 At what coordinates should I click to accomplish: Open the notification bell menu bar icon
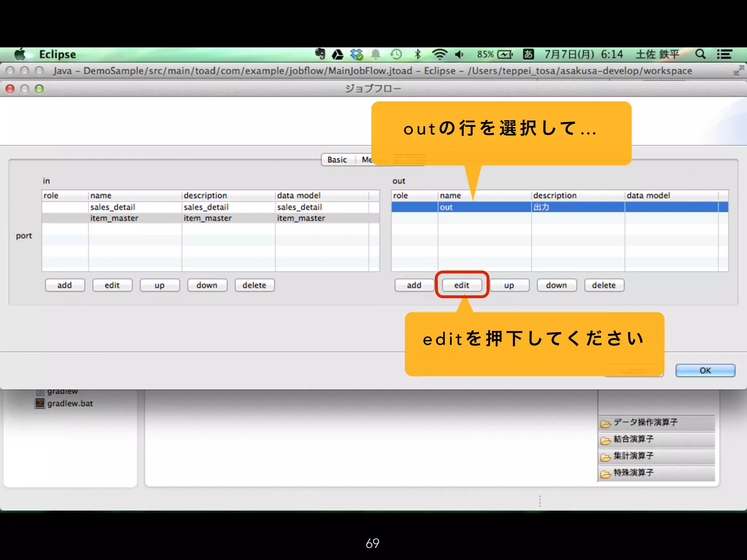tap(376, 55)
